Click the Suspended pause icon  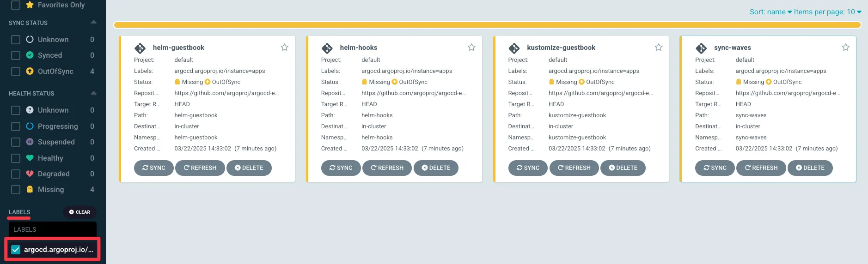point(30,142)
